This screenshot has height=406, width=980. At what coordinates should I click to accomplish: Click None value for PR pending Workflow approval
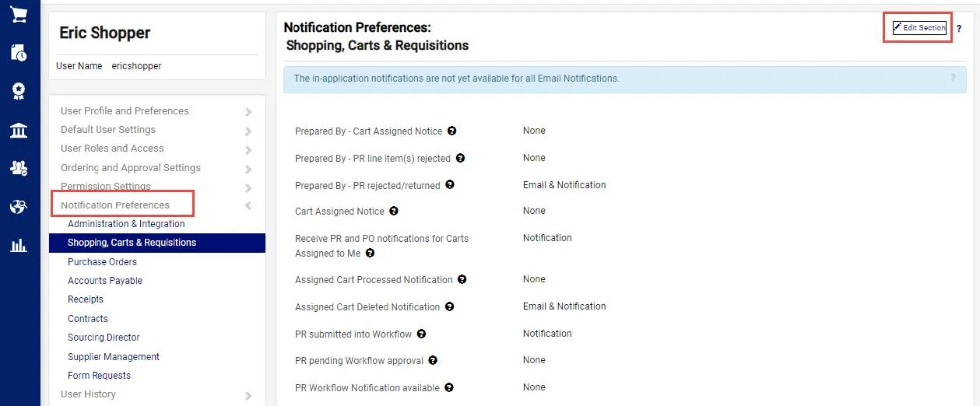[534, 360]
